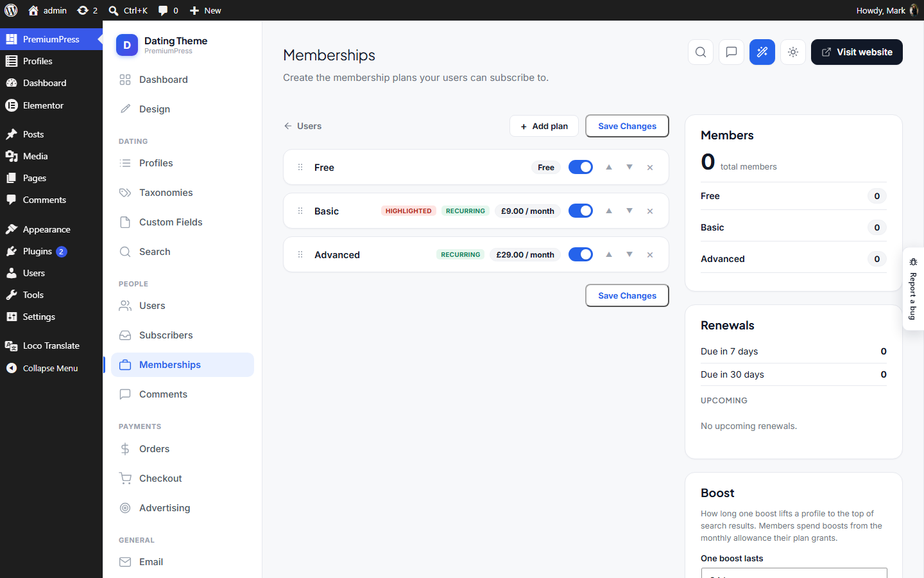The image size is (924, 578).
Task: Open Settings in WordPress menu
Action: coord(51,317)
